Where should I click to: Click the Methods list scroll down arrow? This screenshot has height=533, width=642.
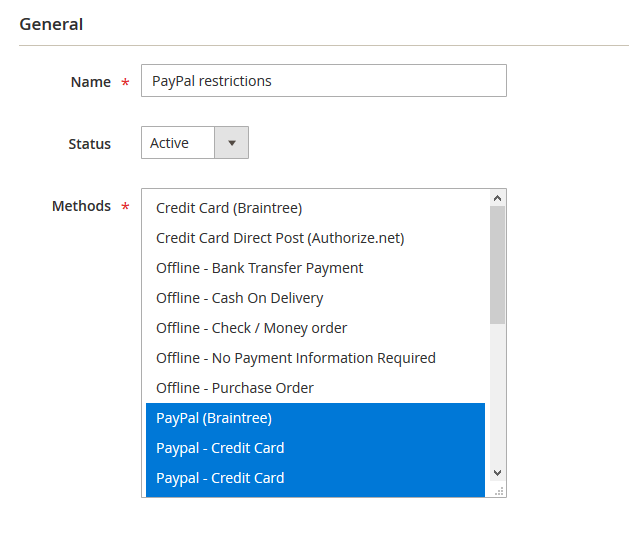coord(498,472)
